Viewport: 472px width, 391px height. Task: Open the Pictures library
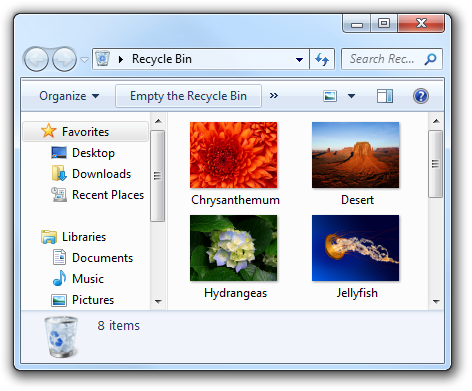93,300
